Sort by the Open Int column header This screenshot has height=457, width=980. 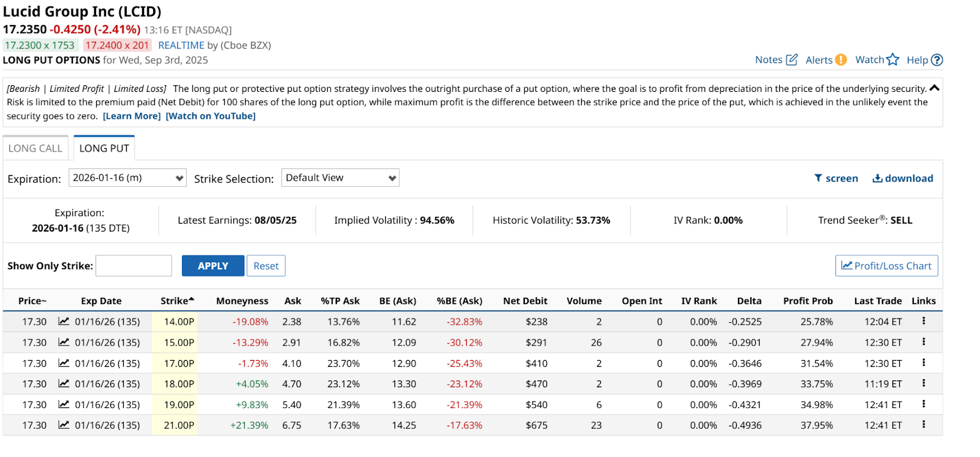click(x=642, y=301)
